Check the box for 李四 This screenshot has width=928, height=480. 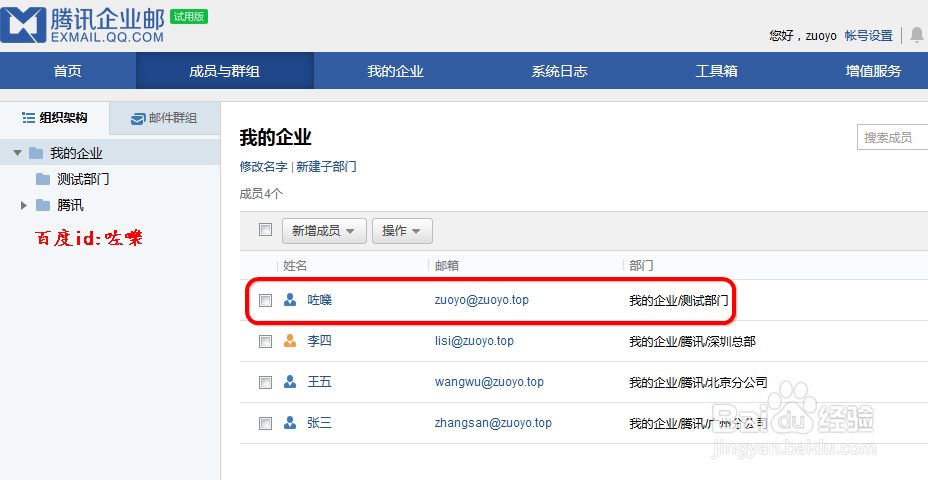(x=265, y=342)
